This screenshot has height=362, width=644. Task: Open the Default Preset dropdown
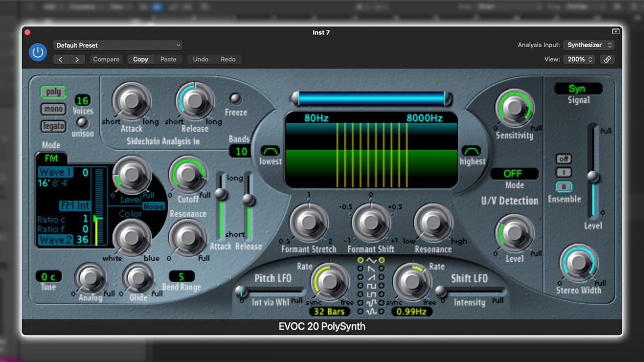click(118, 45)
